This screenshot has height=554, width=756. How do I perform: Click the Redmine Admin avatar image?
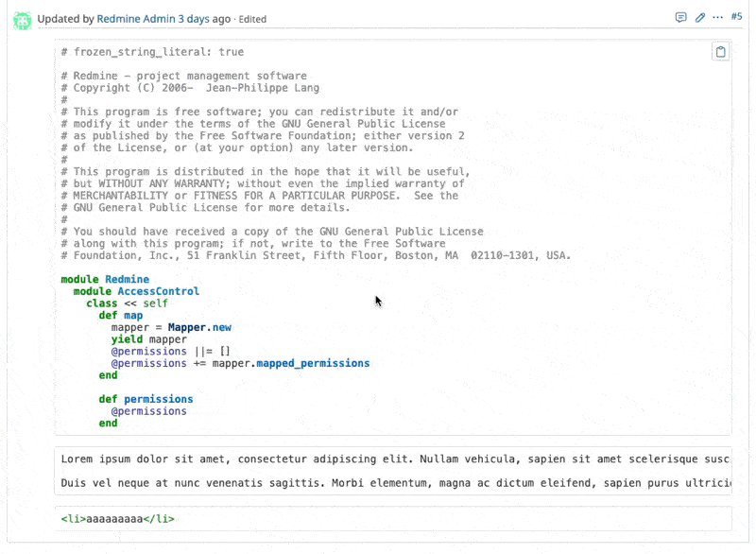(22, 20)
